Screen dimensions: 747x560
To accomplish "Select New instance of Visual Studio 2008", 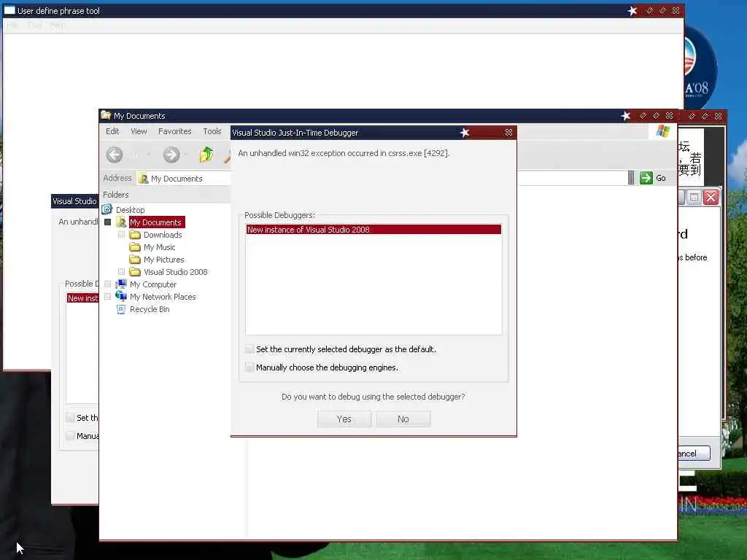I will (x=373, y=230).
